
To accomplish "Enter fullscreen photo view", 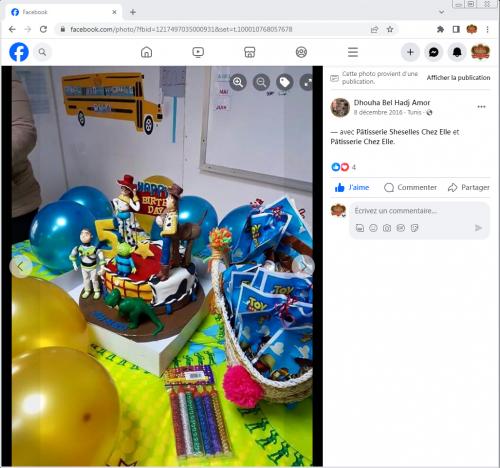I will pos(307,82).
